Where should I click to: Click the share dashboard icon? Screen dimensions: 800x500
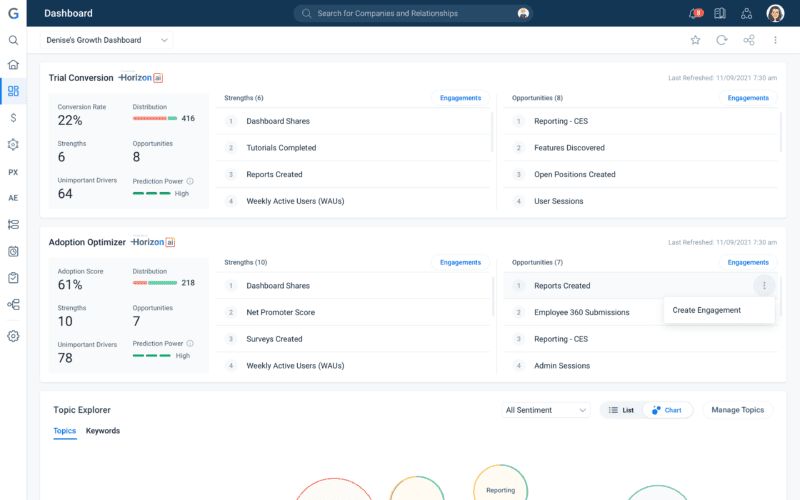[x=749, y=40]
